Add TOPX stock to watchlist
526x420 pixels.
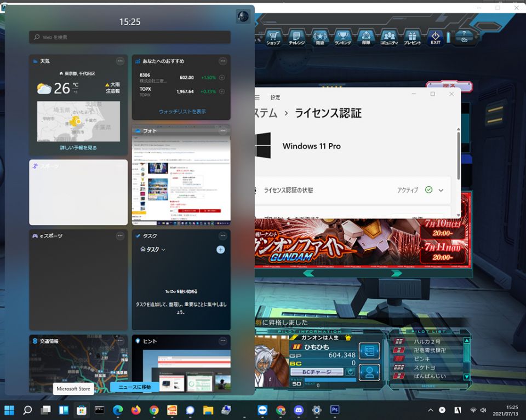(221, 91)
